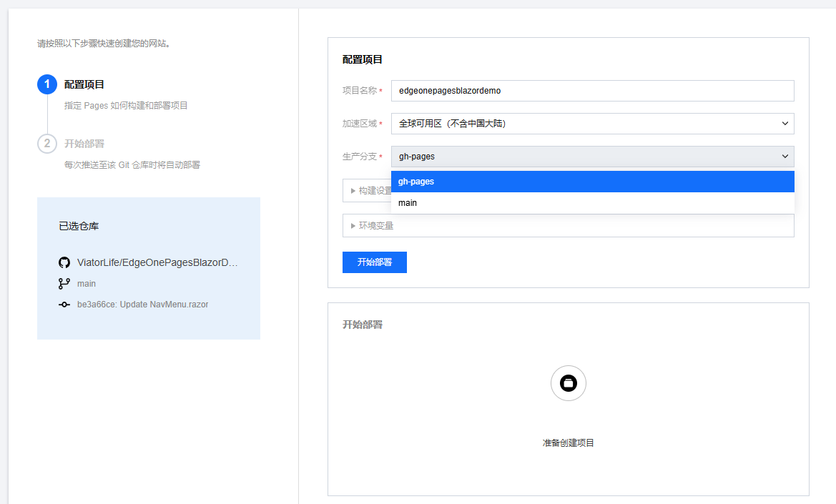Click the dropdown arrow of 加速区域 selector
The width and height of the screenshot is (836, 504).
click(785, 123)
